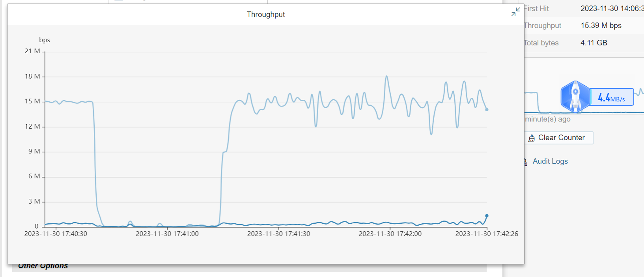Click the 17:41:30 time axis label
644x277 pixels.
click(278, 234)
